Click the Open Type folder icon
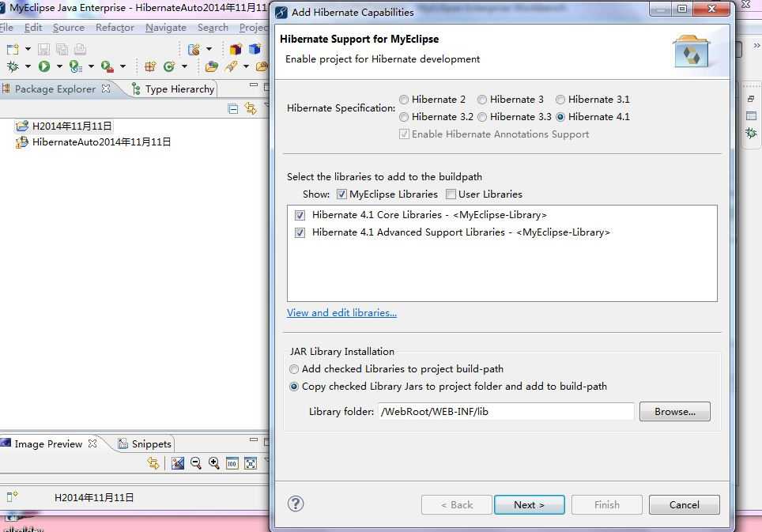 [211, 66]
